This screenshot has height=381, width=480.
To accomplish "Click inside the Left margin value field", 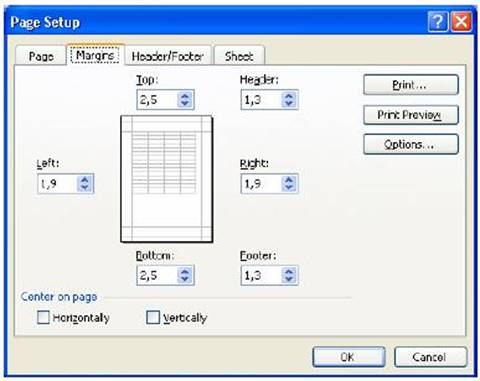I will click(x=57, y=184).
